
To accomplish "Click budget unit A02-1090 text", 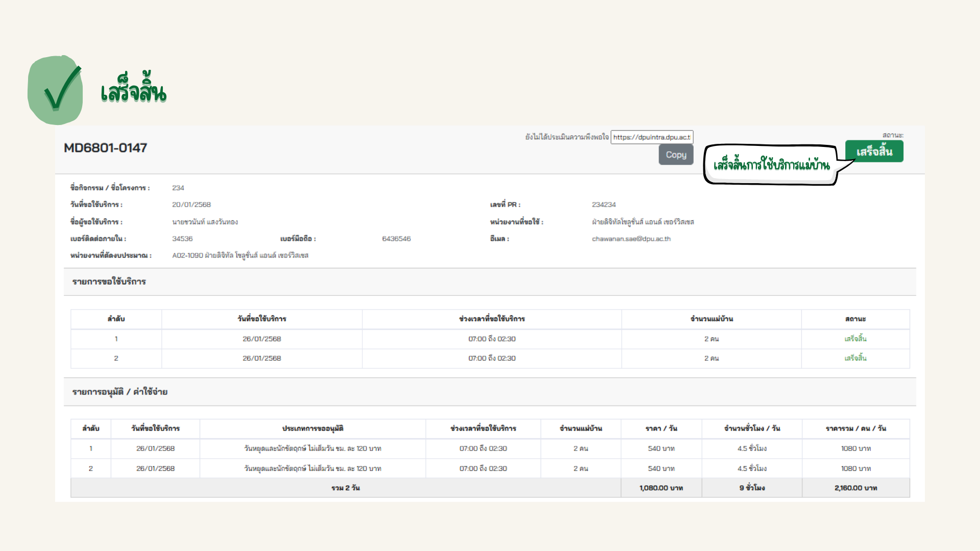I will 240,256.
